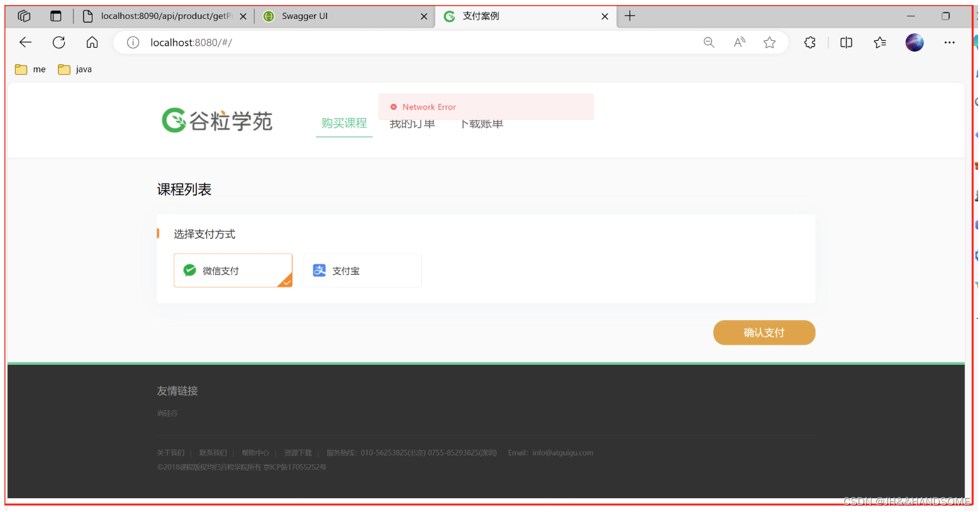This screenshot has height=512, width=980.
Task: Open the 帮助中心 footer link
Action: (255, 453)
